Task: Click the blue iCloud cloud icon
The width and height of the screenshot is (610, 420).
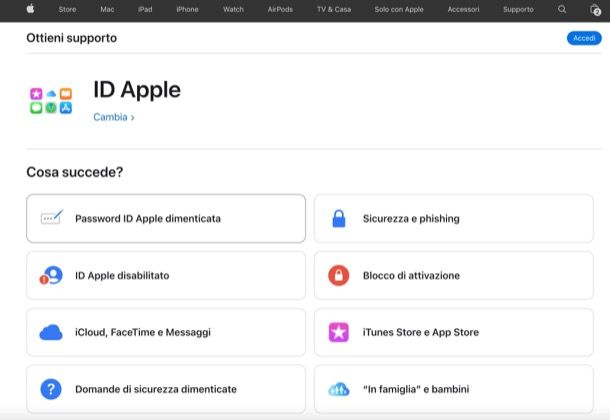Action: (x=51, y=332)
